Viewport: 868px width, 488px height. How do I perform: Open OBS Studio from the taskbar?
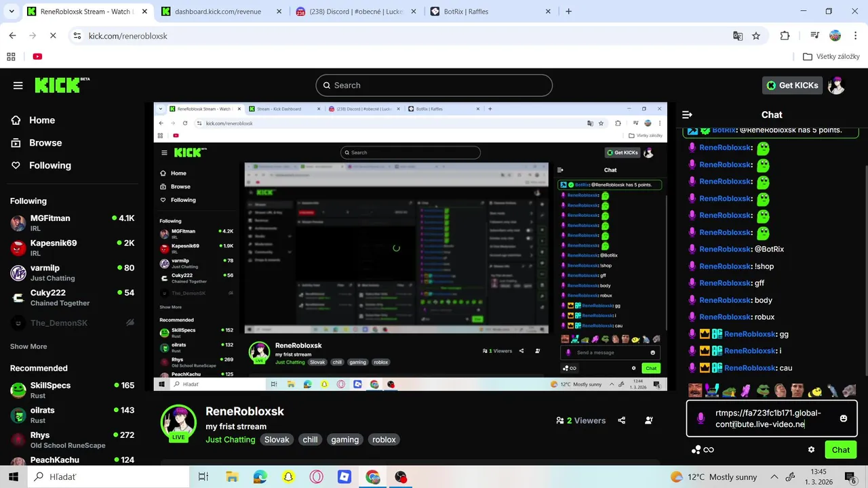401,477
